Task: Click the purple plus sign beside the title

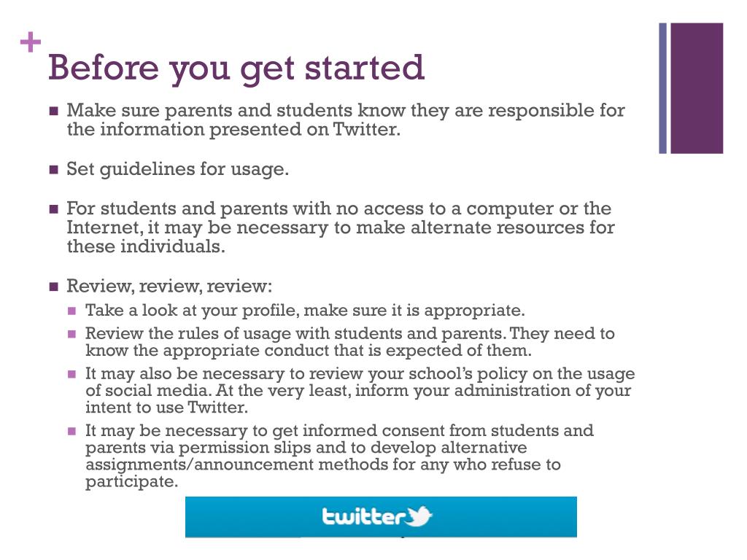Action: pyautogui.click(x=31, y=44)
